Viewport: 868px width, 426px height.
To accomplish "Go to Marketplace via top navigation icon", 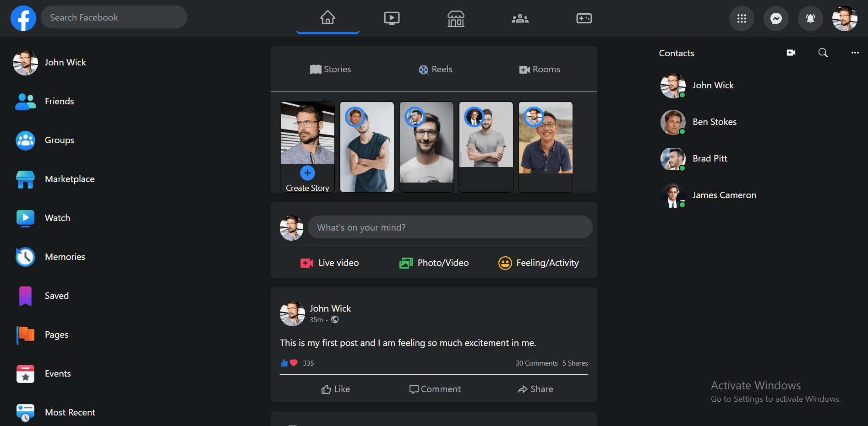I will click(456, 18).
